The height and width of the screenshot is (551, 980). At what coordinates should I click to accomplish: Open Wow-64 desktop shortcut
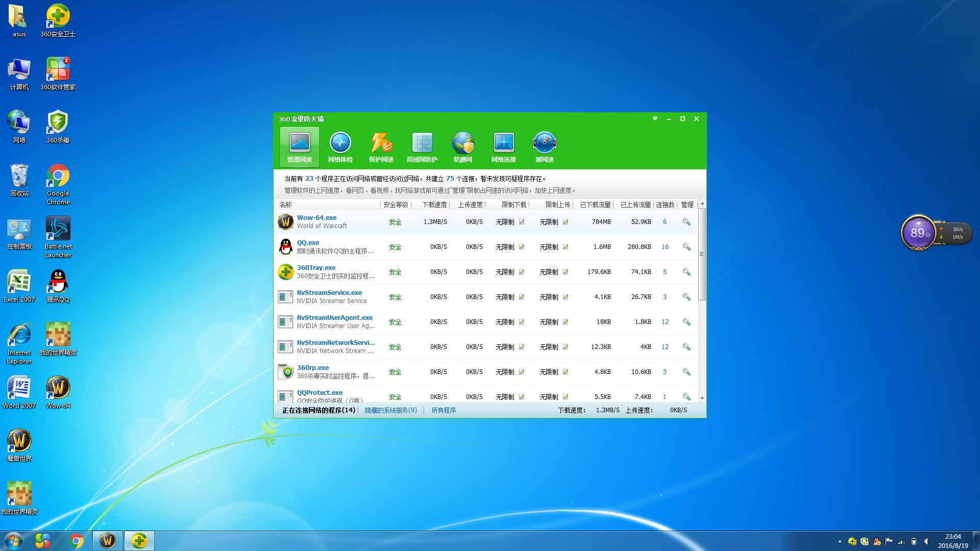click(58, 392)
